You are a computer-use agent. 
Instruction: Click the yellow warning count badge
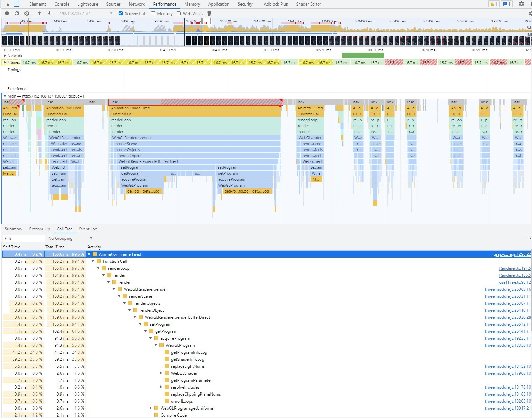(494, 4)
